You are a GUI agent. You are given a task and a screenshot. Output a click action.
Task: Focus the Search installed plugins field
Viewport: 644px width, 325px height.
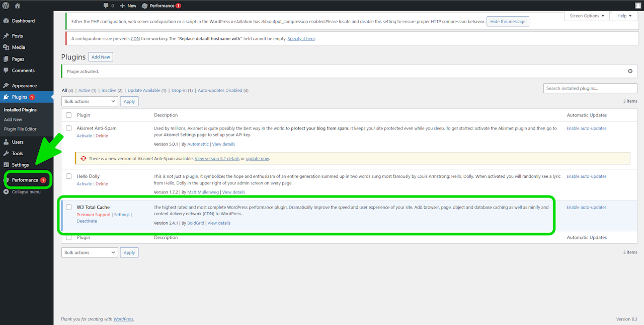click(x=590, y=88)
